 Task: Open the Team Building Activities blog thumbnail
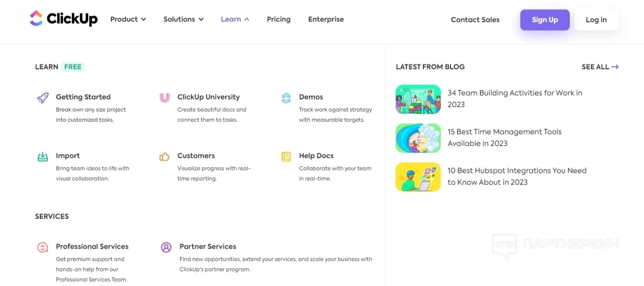coord(418,99)
